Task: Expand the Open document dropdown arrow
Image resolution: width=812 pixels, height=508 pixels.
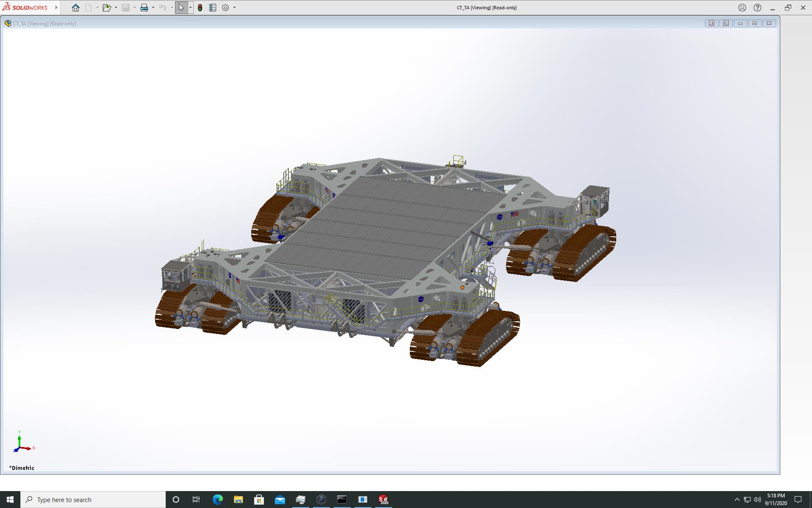Action: pyautogui.click(x=116, y=8)
